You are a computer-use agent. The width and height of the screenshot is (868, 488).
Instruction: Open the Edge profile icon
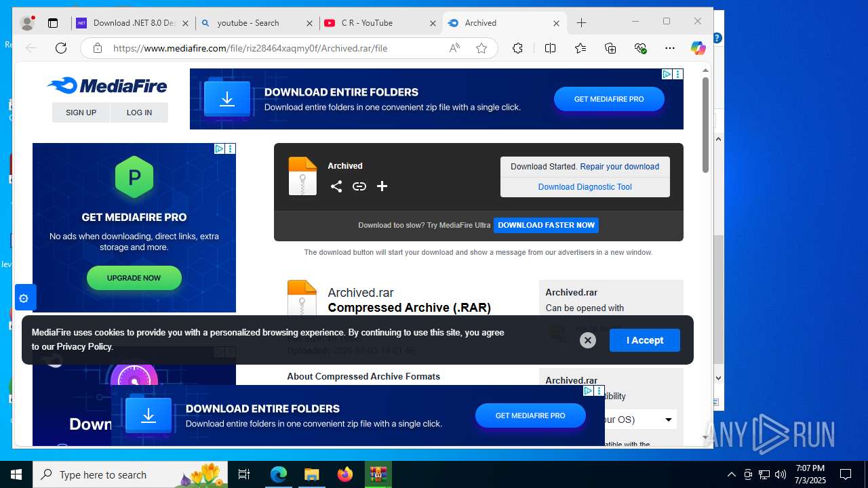click(27, 23)
